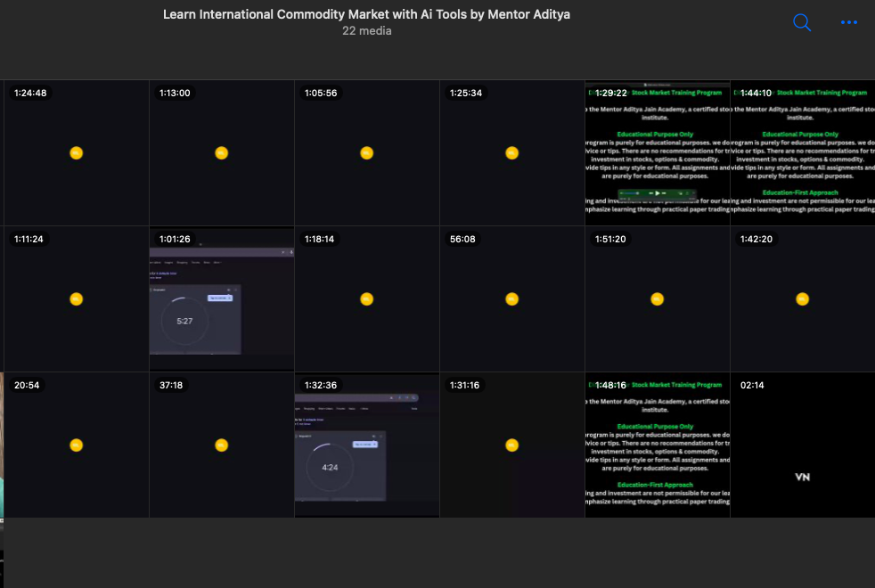Click the yellow icon on 1:42:20 video
This screenshot has width=875, height=588.
point(802,299)
